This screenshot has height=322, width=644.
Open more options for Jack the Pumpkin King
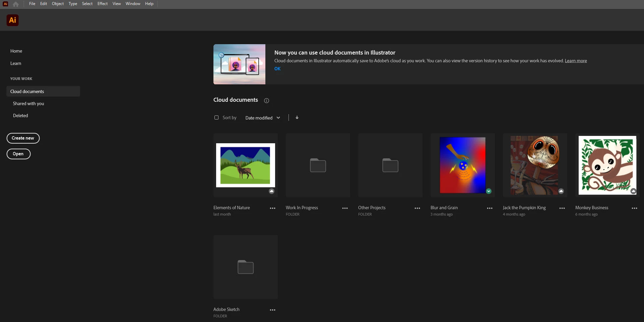pyautogui.click(x=562, y=208)
